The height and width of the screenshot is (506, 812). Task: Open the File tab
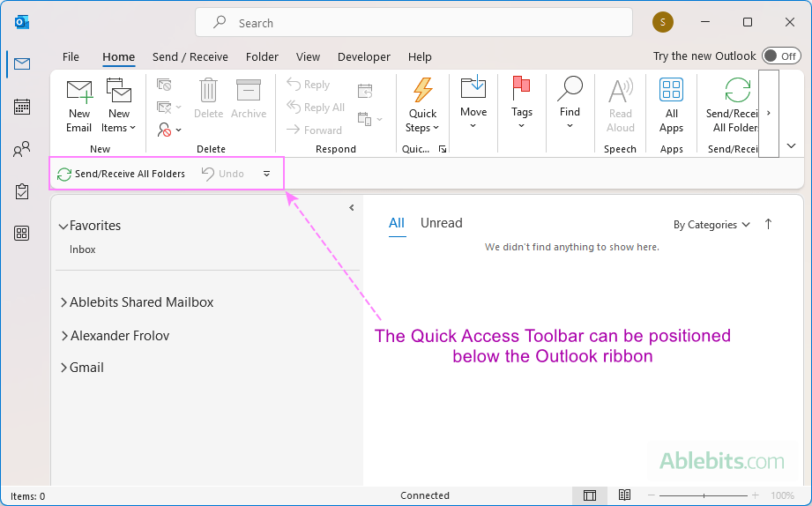[71, 57]
